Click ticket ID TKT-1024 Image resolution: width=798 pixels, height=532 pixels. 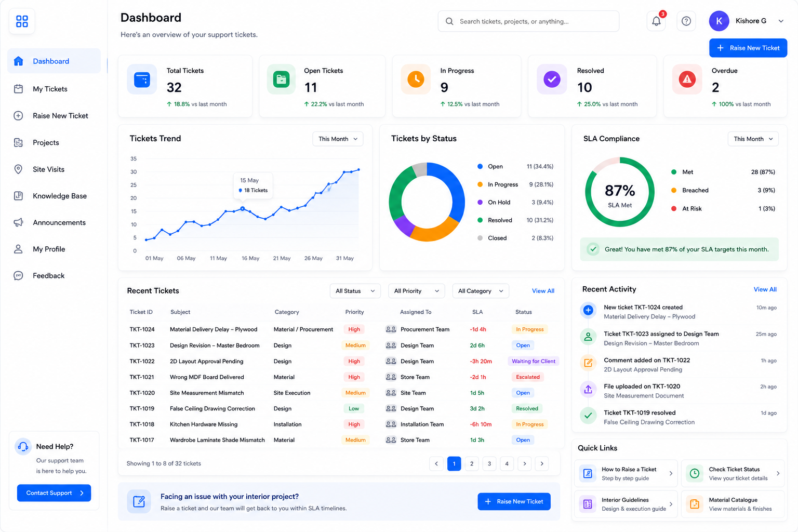tap(142, 329)
